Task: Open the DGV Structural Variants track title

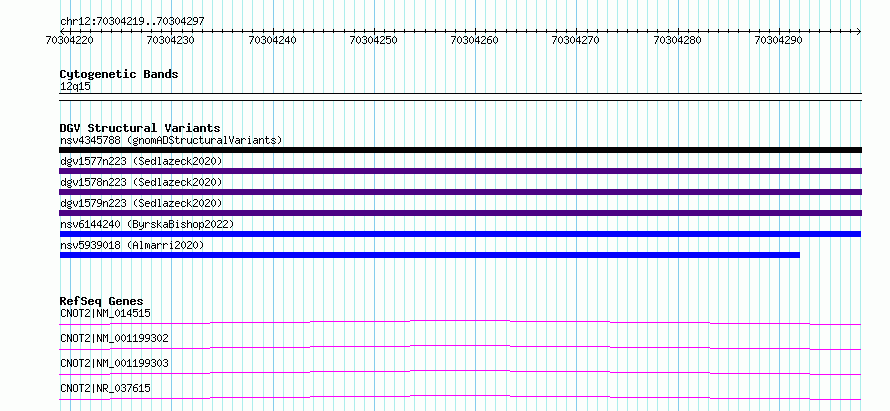Action: point(140,128)
